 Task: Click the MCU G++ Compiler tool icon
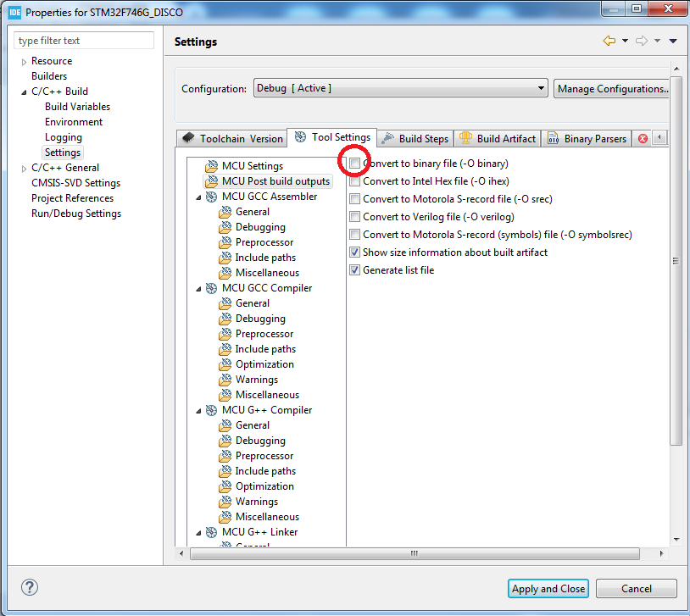click(x=212, y=410)
